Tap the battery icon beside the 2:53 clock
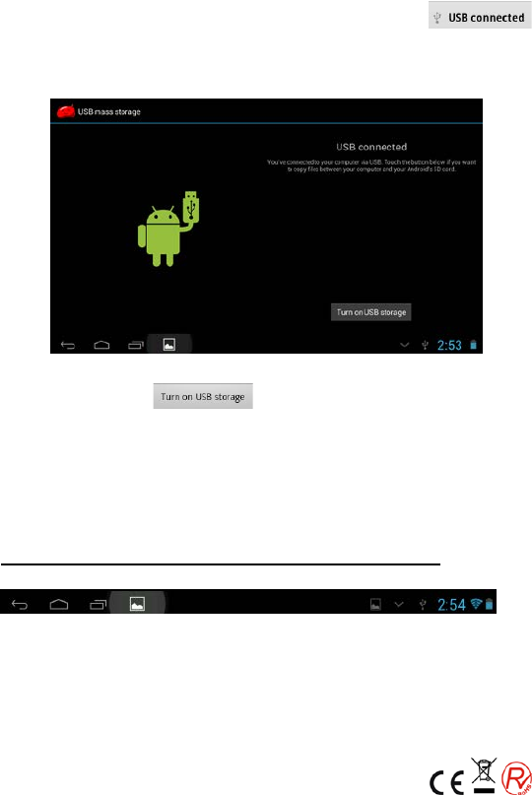This screenshot has height=795, width=532. 473,345
